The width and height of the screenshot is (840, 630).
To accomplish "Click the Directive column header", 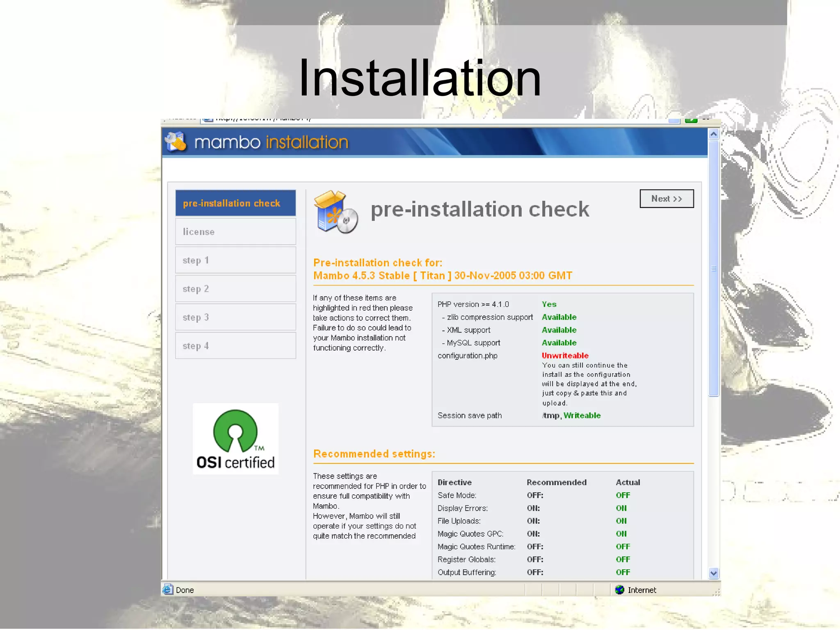I will [x=454, y=482].
